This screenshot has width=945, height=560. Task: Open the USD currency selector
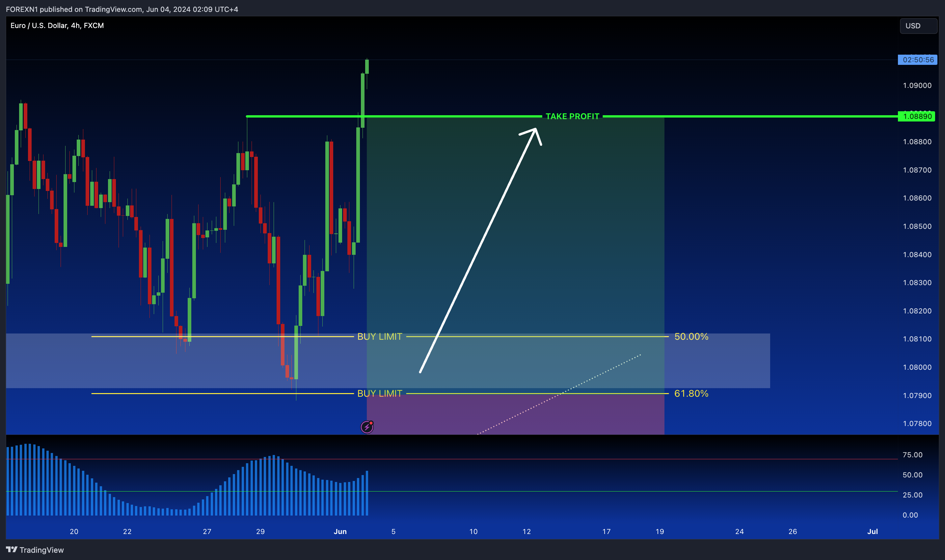tap(918, 26)
